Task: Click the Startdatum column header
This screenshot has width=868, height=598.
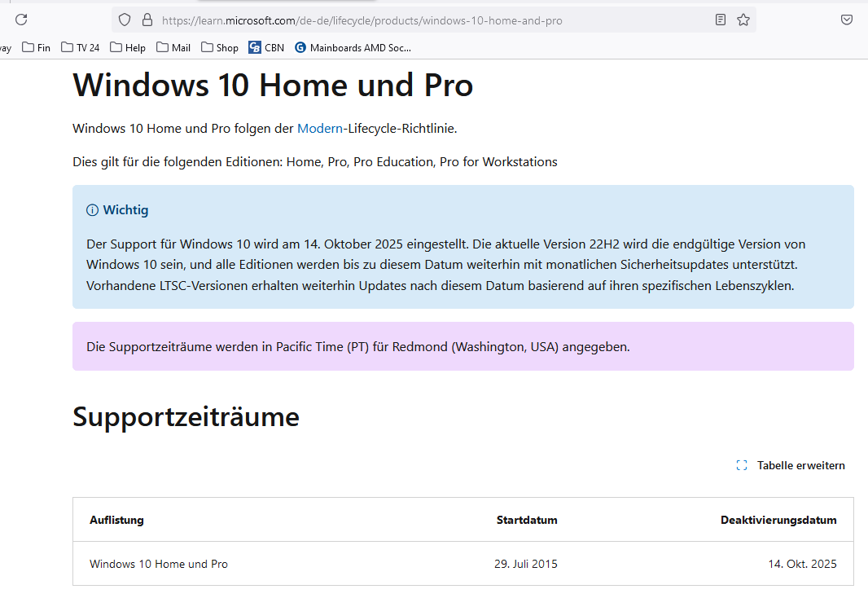Action: (x=527, y=520)
